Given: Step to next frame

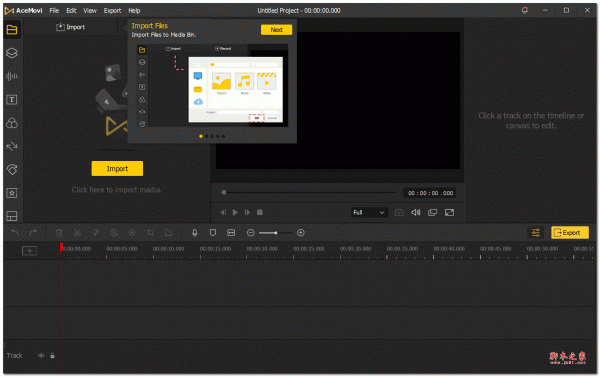Looking at the screenshot, I should pos(247,212).
